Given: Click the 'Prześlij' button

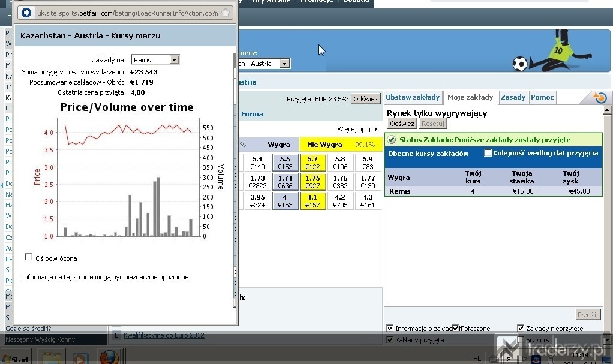Looking at the screenshot, I should [x=588, y=315].
